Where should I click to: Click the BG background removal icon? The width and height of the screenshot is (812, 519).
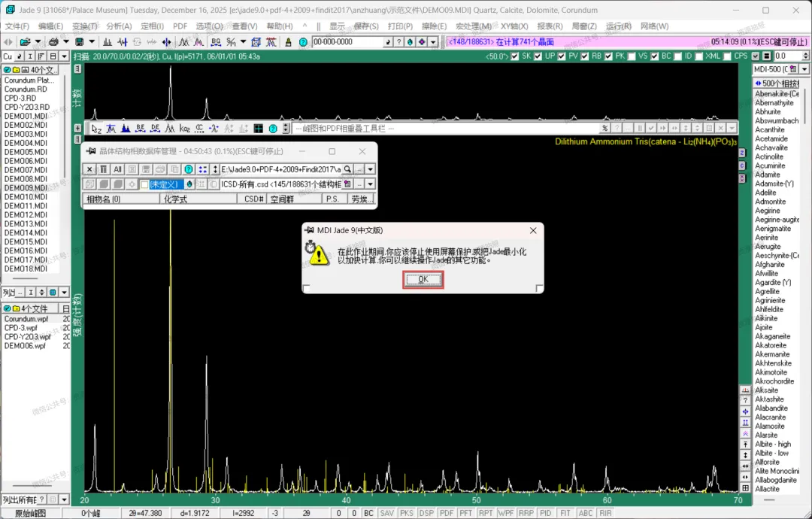click(x=216, y=42)
